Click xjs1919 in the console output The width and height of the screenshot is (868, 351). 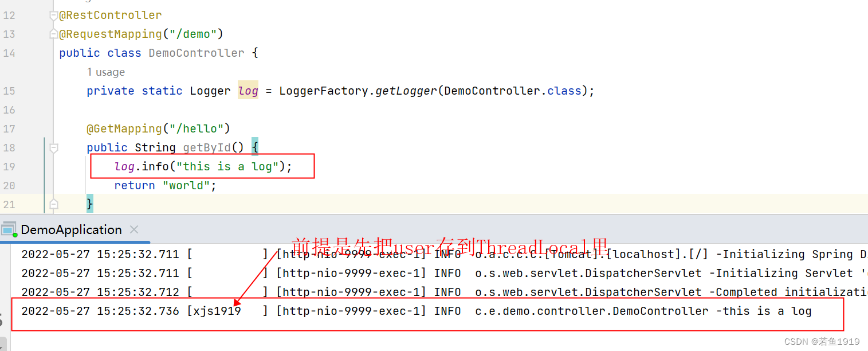pyautogui.click(x=217, y=311)
